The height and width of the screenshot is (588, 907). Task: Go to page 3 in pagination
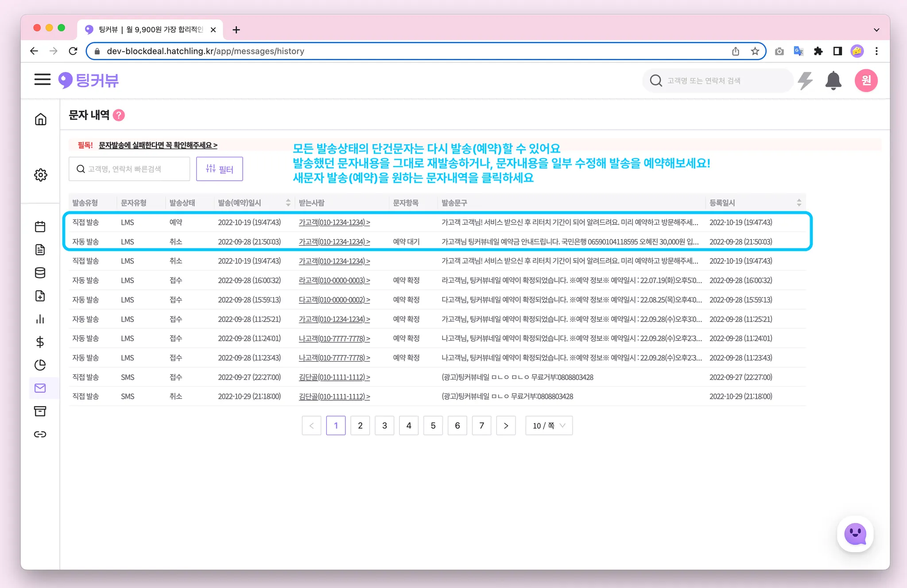384,426
